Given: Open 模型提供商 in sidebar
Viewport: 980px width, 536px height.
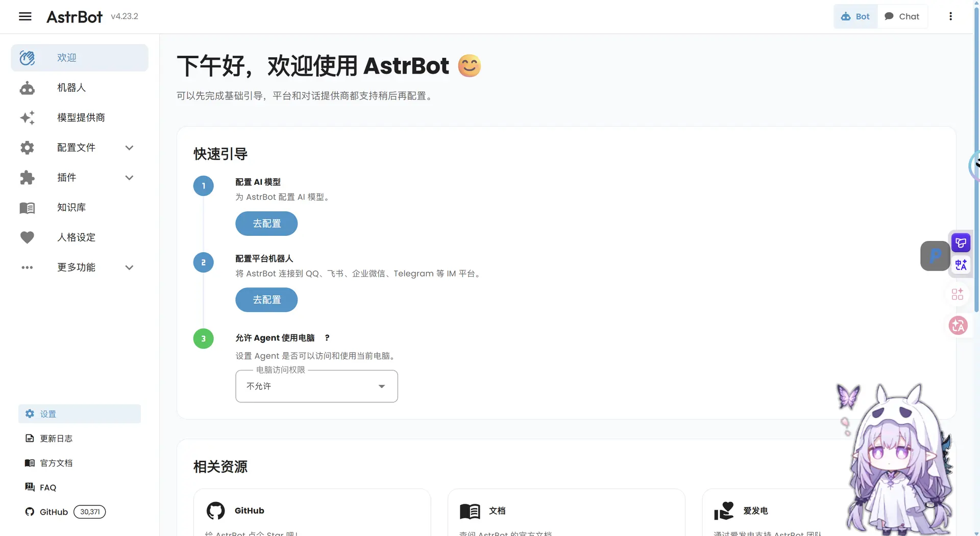Looking at the screenshot, I should tap(80, 117).
